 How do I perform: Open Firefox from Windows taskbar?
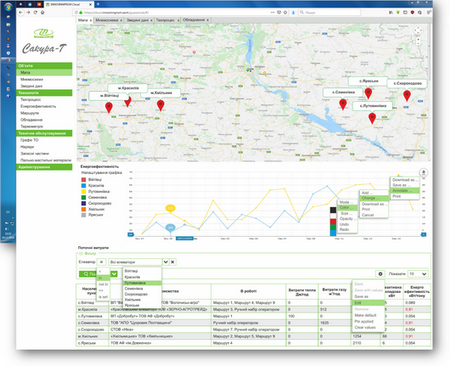click(8, 61)
